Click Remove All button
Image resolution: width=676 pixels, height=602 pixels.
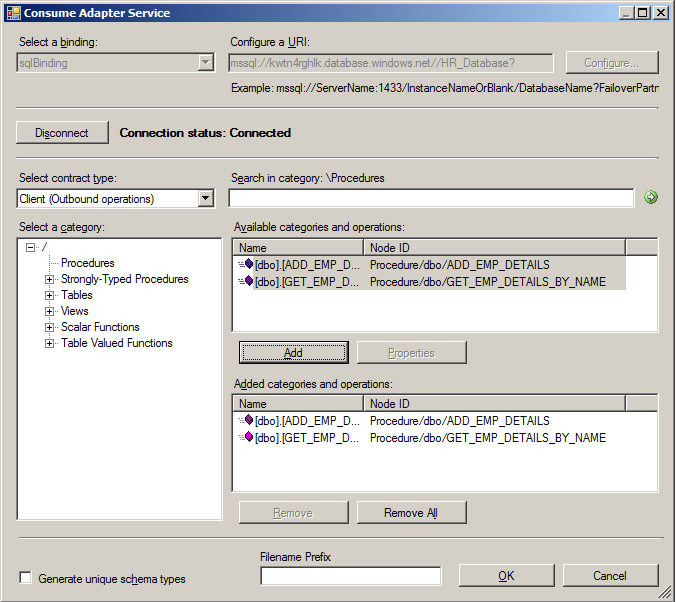pyautogui.click(x=411, y=513)
